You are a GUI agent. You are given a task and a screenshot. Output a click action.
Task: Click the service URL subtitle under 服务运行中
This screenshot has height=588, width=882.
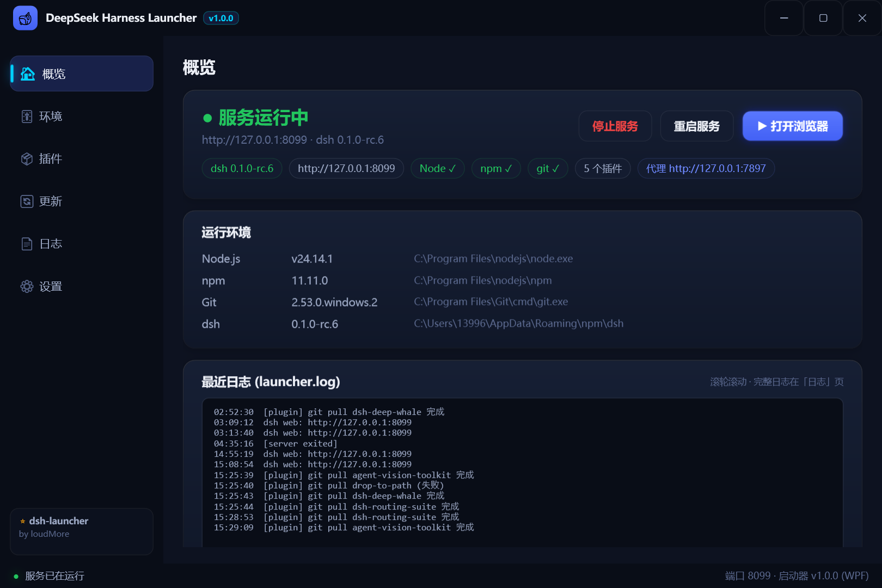[293, 140]
